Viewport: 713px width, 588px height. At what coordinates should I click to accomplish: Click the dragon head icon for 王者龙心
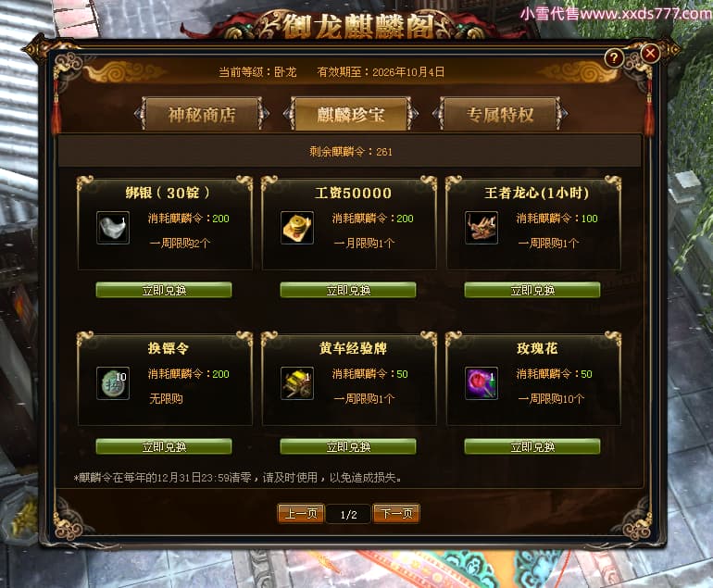(482, 228)
